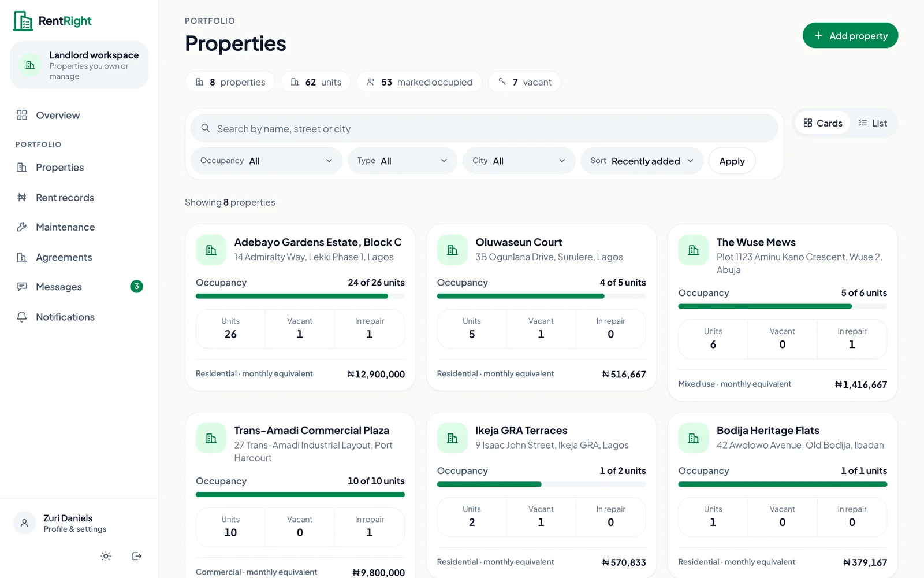The width and height of the screenshot is (924, 578).
Task: Click the Landlord workspace building icon
Action: 30,65
